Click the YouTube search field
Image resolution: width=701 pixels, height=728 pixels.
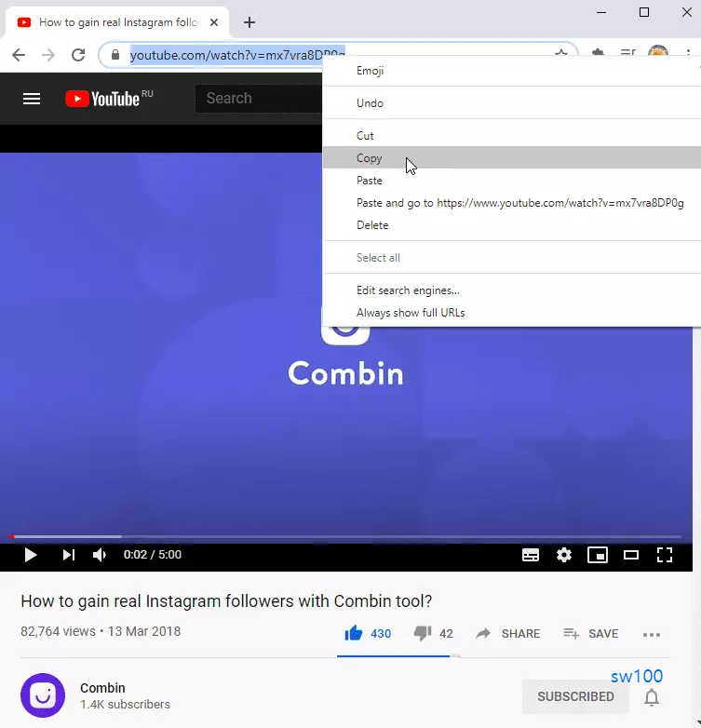click(x=259, y=99)
